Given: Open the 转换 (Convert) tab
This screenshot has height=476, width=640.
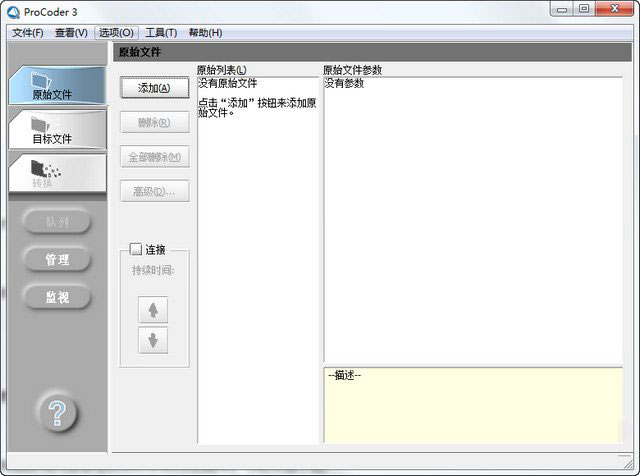Looking at the screenshot, I should [x=55, y=173].
